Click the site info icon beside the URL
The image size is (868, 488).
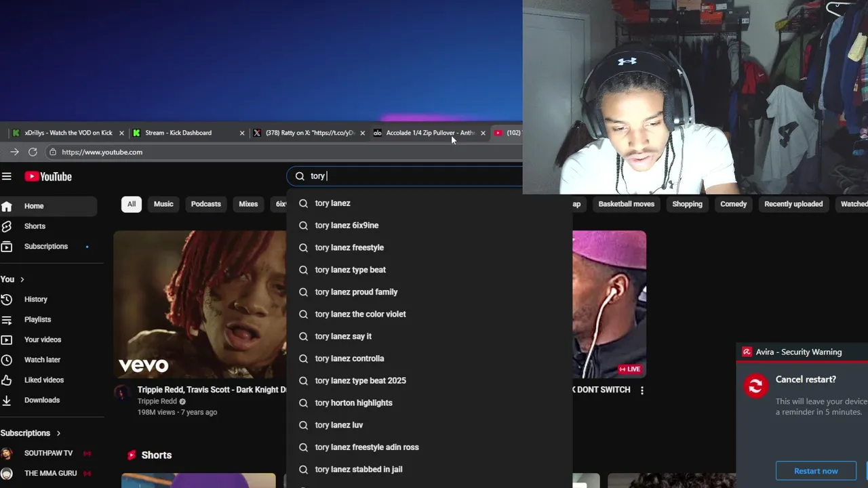point(53,152)
